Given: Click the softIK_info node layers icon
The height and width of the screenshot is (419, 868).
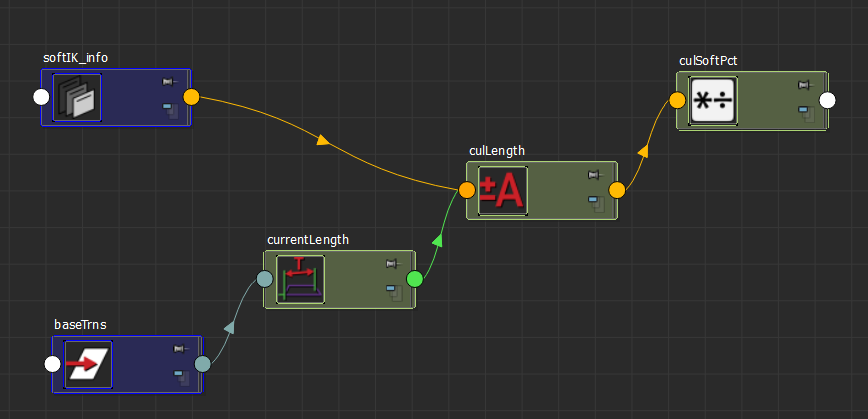Looking at the screenshot, I should point(77,97).
